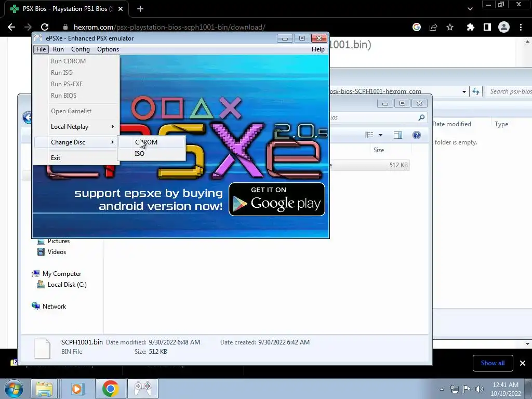Open the File menu in ePSXe
The height and width of the screenshot is (399, 532).
click(41, 49)
